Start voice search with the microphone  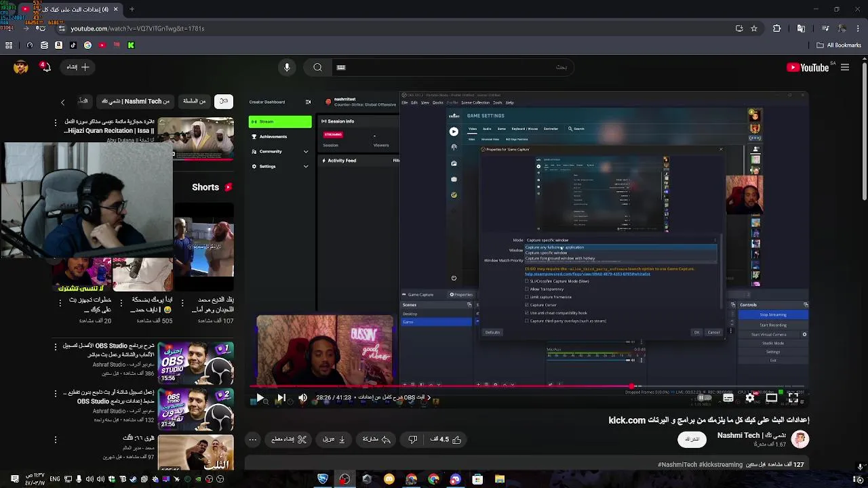287,67
